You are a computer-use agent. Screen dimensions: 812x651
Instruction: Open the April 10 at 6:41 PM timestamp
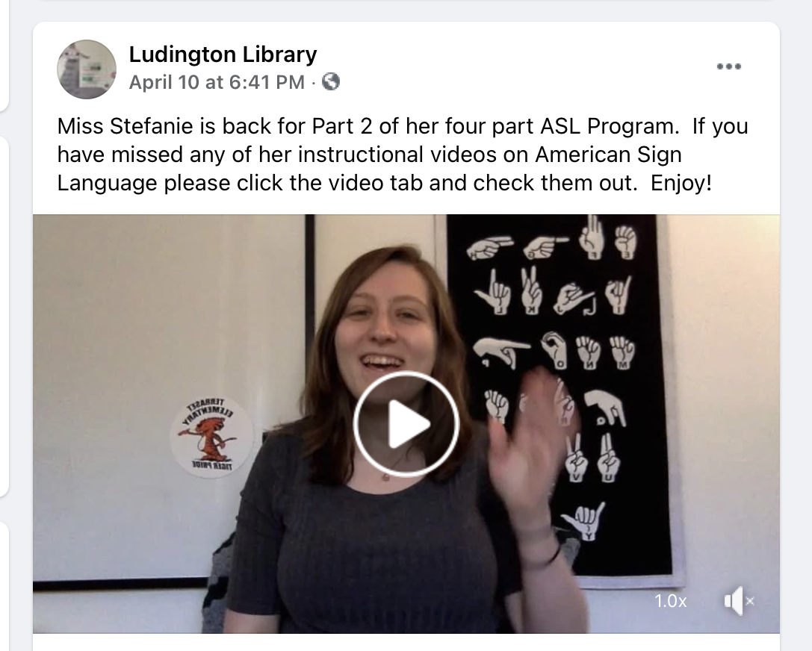click(x=217, y=82)
